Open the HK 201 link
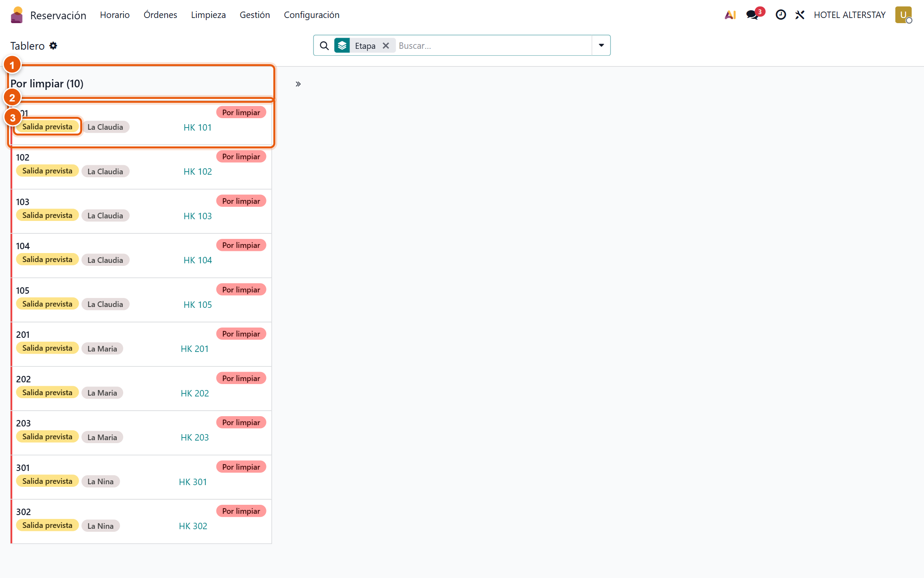The width and height of the screenshot is (924, 578). coord(195,349)
